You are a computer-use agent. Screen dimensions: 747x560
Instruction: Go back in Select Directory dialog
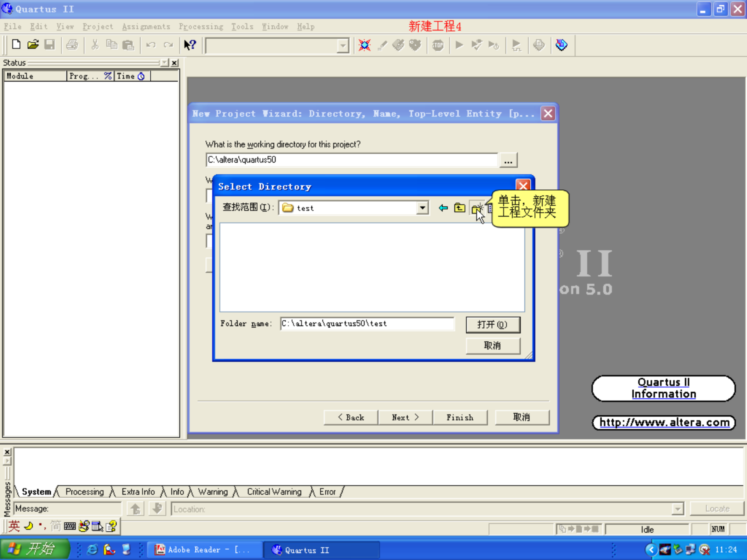click(x=443, y=207)
